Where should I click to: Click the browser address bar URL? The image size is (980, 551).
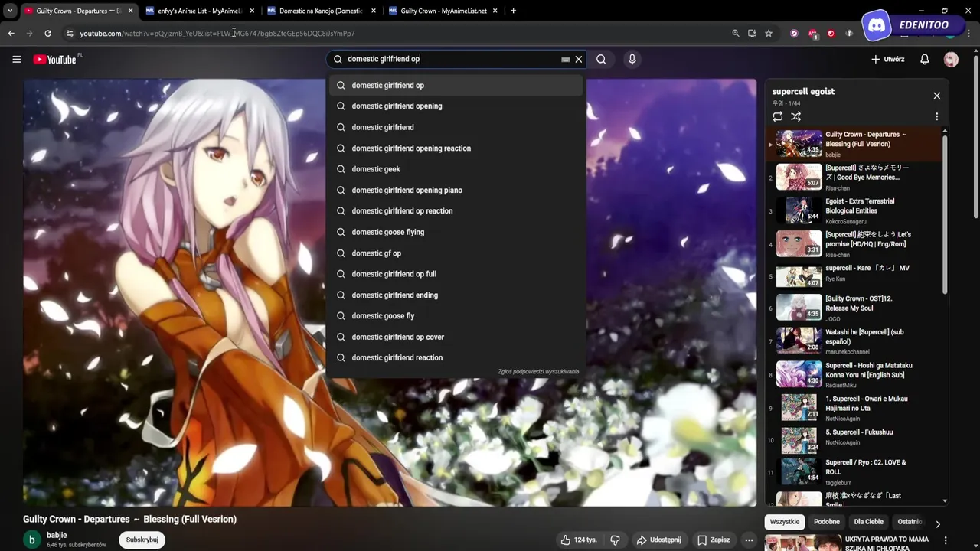[217, 34]
